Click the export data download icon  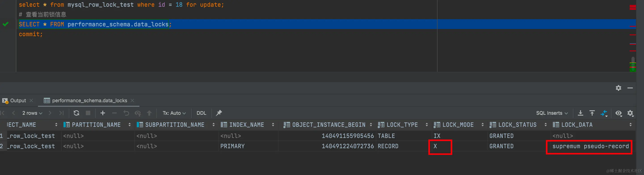pyautogui.click(x=581, y=113)
